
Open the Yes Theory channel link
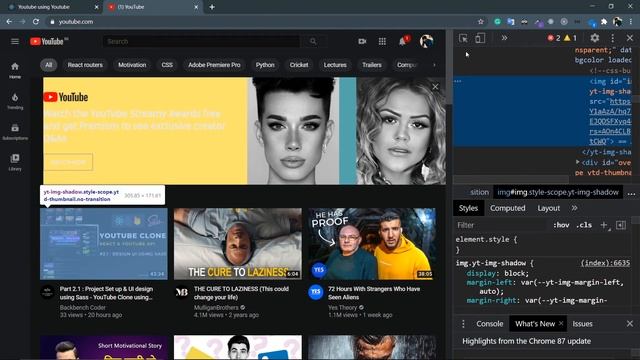[342, 308]
